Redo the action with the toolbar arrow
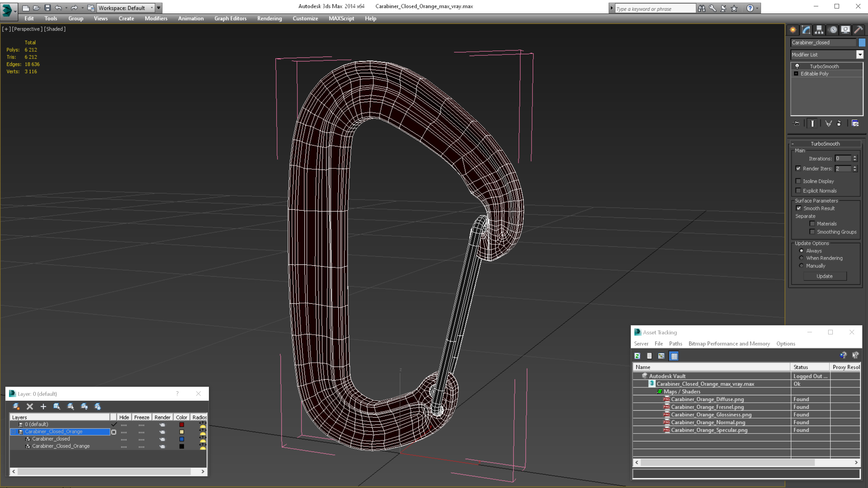This screenshot has height=488, width=868. [74, 8]
